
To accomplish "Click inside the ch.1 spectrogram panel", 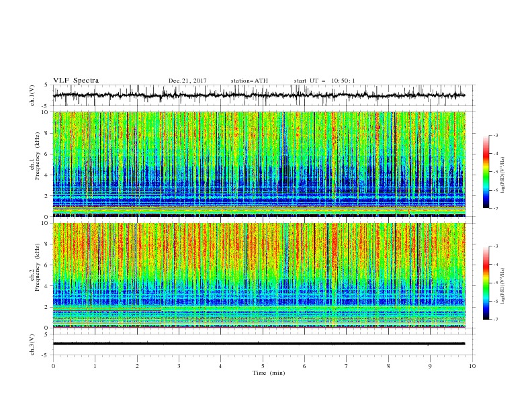I will (259, 164).
